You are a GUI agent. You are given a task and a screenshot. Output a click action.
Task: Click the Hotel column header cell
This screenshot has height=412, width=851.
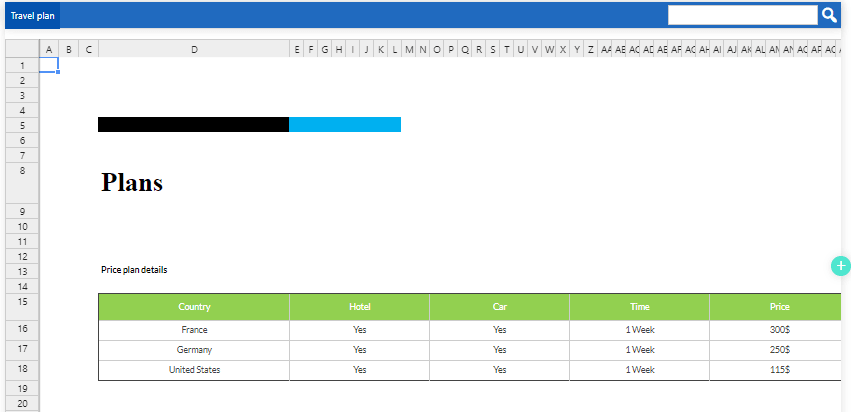tap(360, 307)
